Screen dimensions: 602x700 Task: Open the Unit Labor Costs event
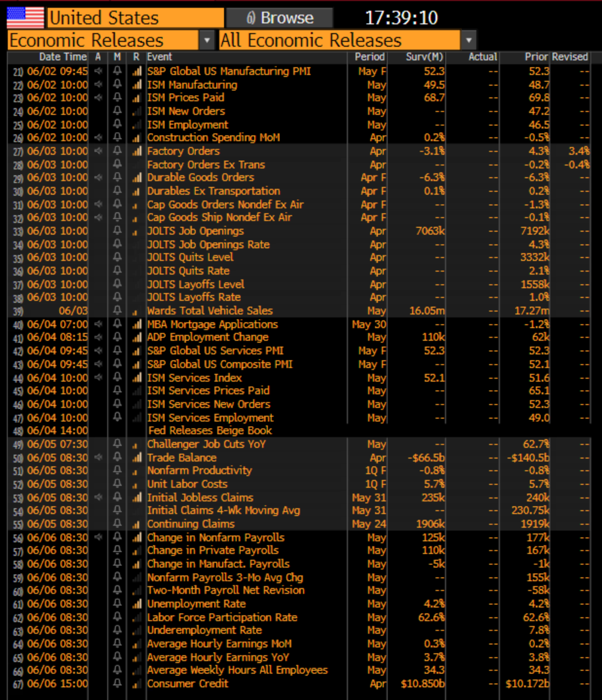(187, 484)
